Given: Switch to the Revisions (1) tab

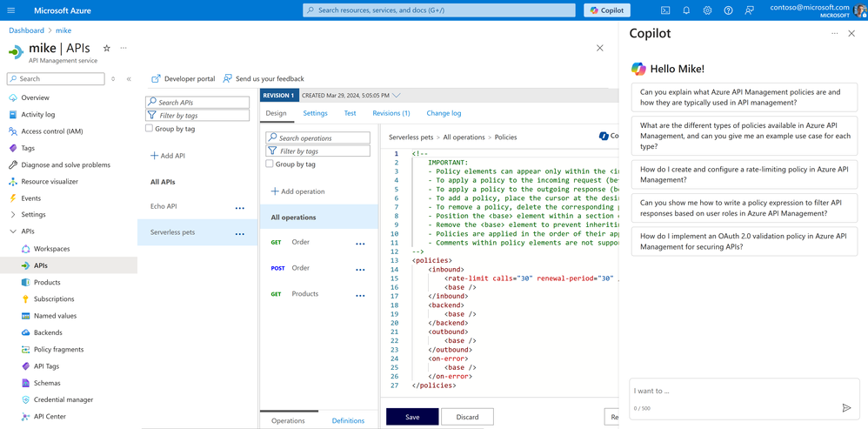Looking at the screenshot, I should [391, 113].
